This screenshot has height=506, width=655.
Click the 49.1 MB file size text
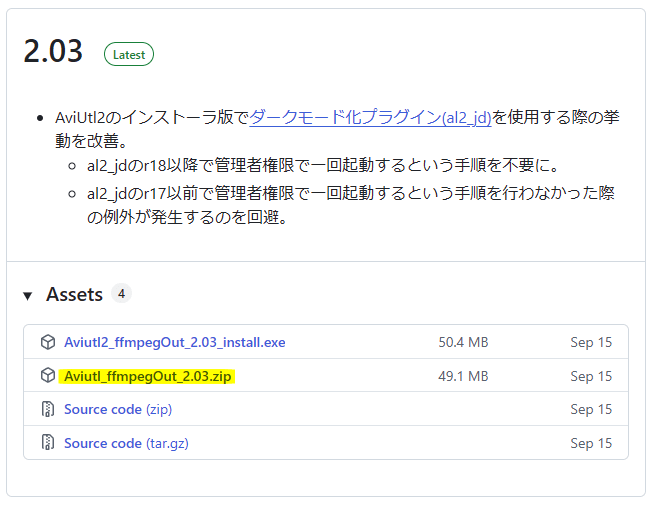click(463, 376)
